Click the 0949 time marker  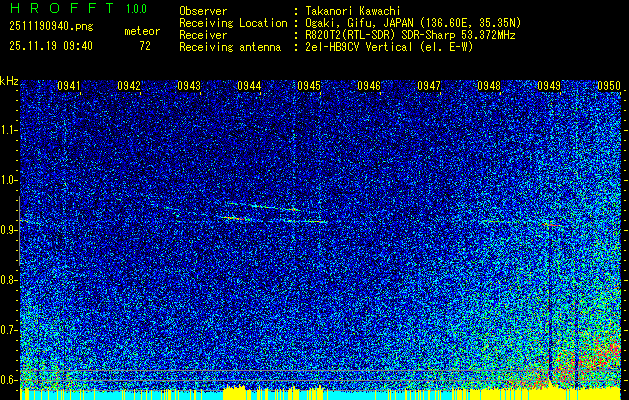click(549, 86)
